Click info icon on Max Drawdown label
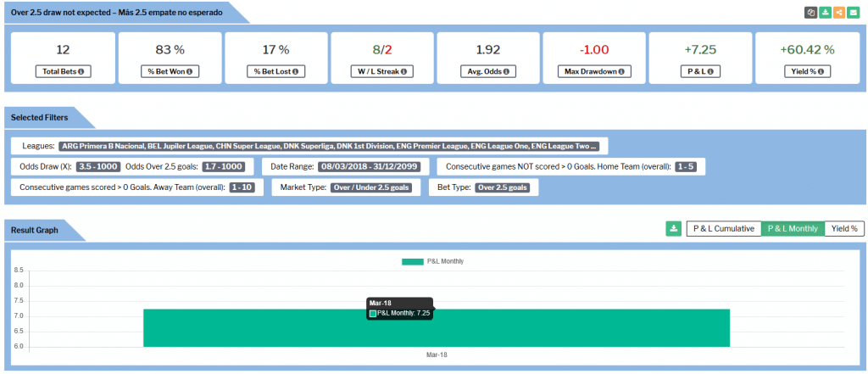This screenshot has height=374, width=868. pyautogui.click(x=620, y=72)
